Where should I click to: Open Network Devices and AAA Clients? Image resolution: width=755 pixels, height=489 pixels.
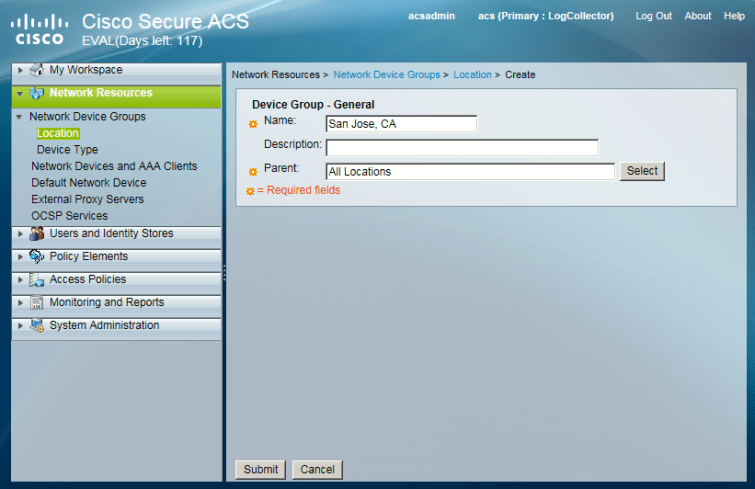pos(114,166)
